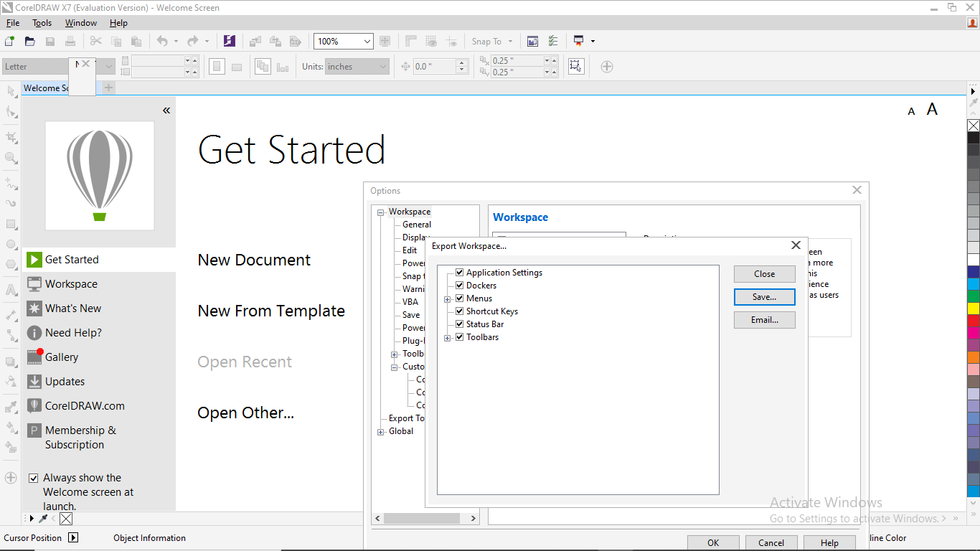Click Email... in the Export Workspace dialog
This screenshot has height=551, width=980.
765,320
